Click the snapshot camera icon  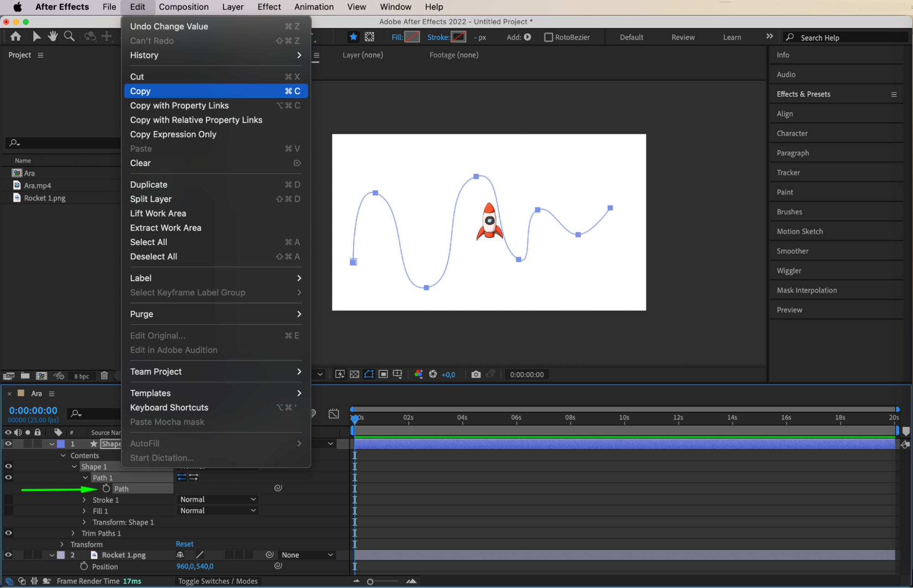pos(476,374)
